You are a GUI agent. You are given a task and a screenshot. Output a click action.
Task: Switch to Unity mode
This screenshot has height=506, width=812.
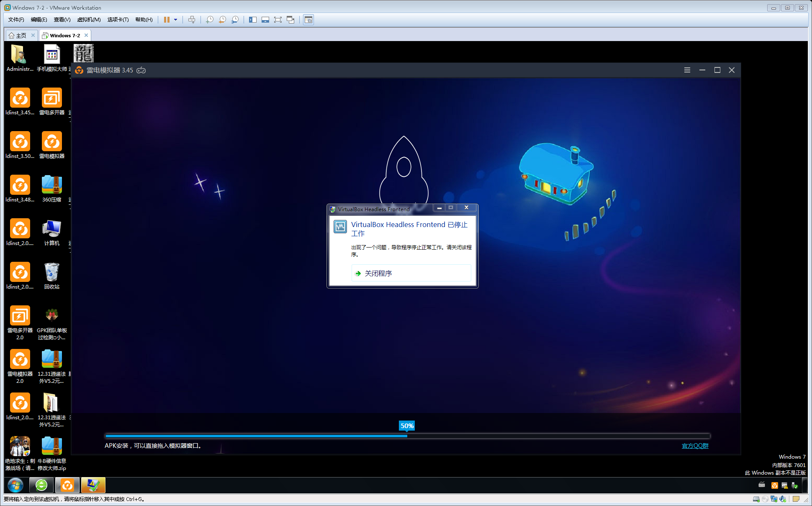pyautogui.click(x=290, y=20)
